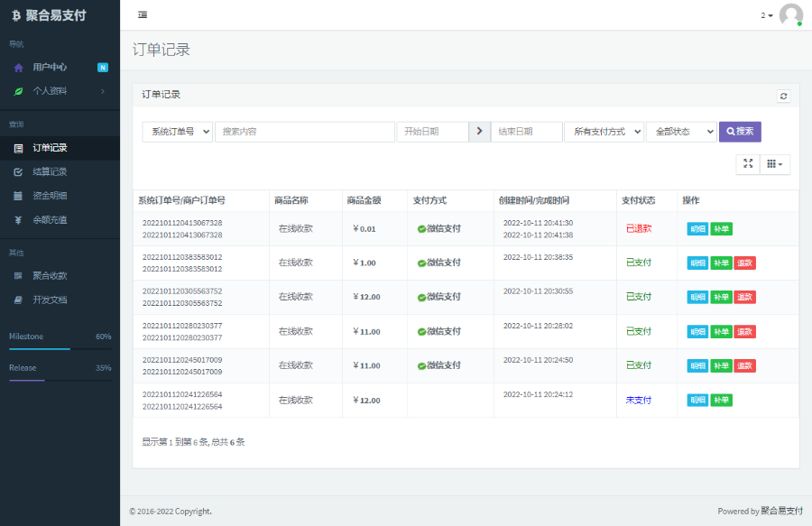Screen dimensions: 812x526
Task: Click 明细 for order 2022101120383583012
Action: click(x=697, y=263)
